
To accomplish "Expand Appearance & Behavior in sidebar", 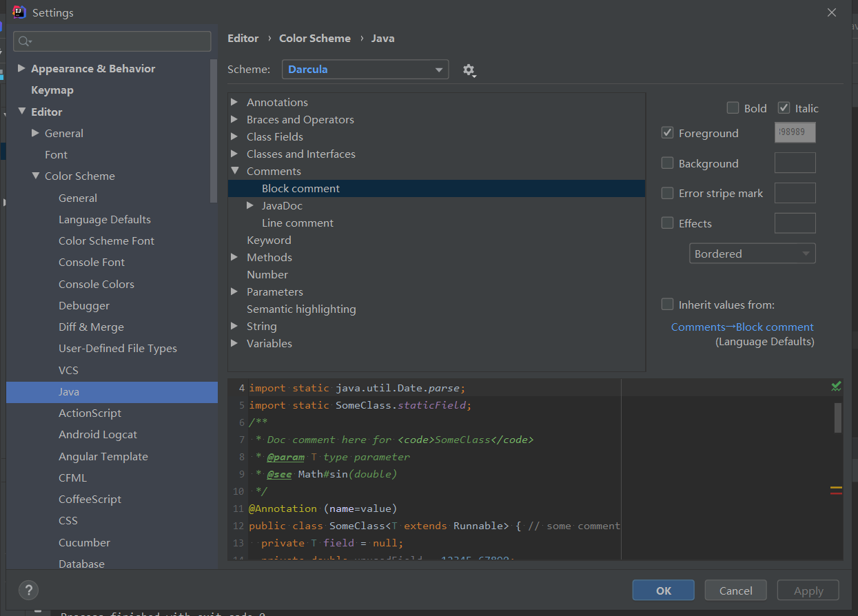I will click(x=21, y=68).
